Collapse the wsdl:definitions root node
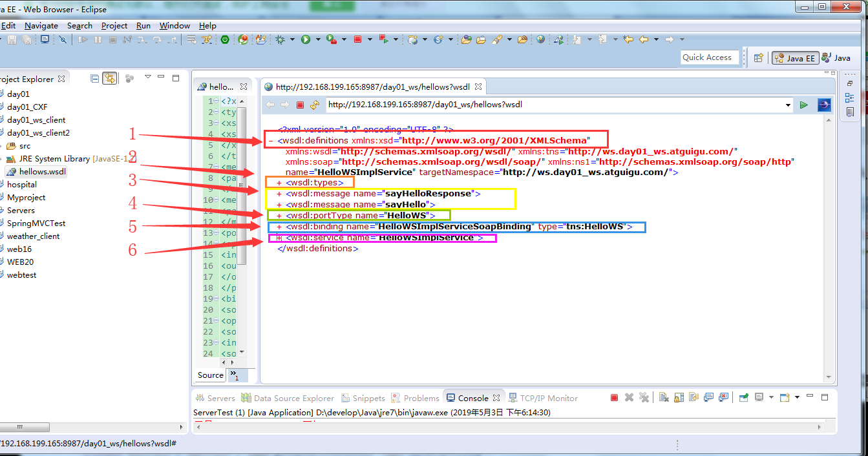The height and width of the screenshot is (456, 868). pos(271,140)
